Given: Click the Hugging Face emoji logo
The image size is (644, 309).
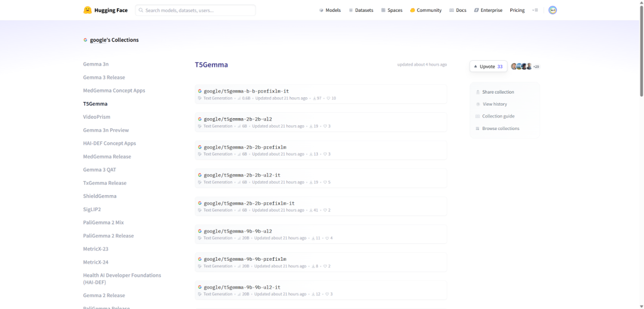Looking at the screenshot, I should [x=88, y=10].
